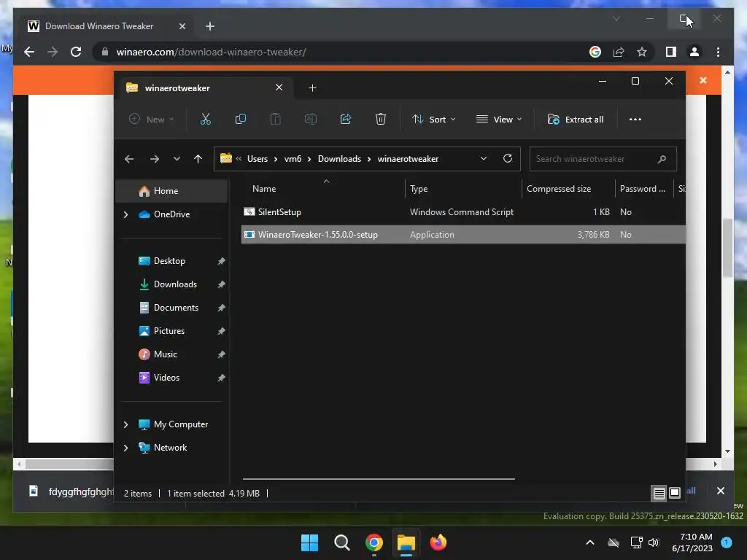Open the See more three-dots menu in Explorer
This screenshot has width=747, height=560.
coord(635,119)
